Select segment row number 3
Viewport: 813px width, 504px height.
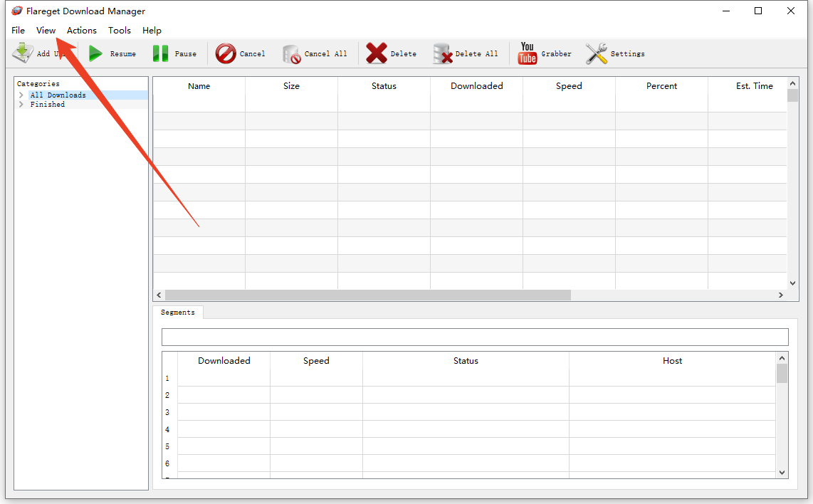(167, 412)
